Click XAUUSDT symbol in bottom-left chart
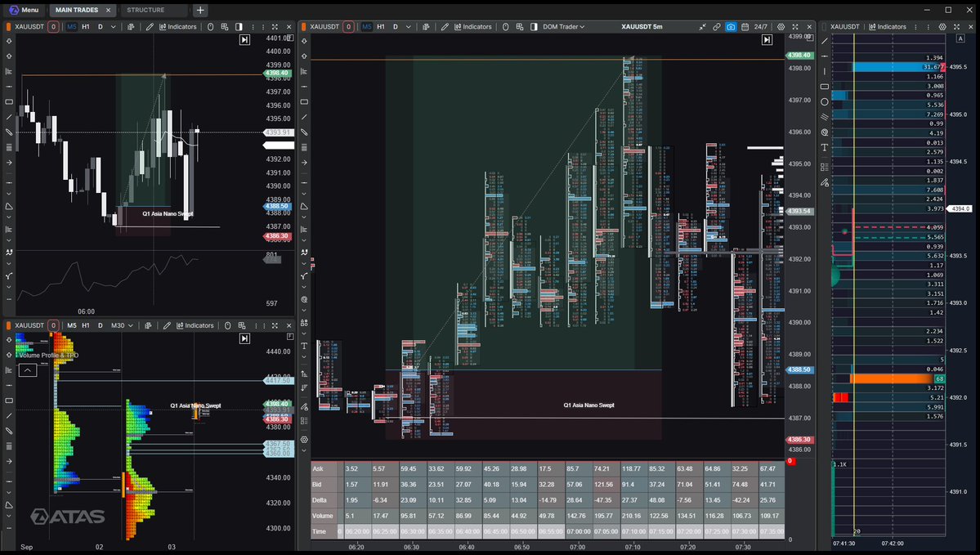 click(x=29, y=325)
